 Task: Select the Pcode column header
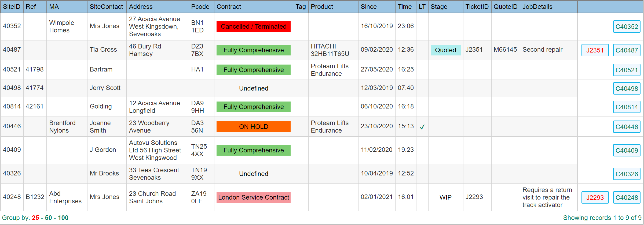click(x=200, y=7)
